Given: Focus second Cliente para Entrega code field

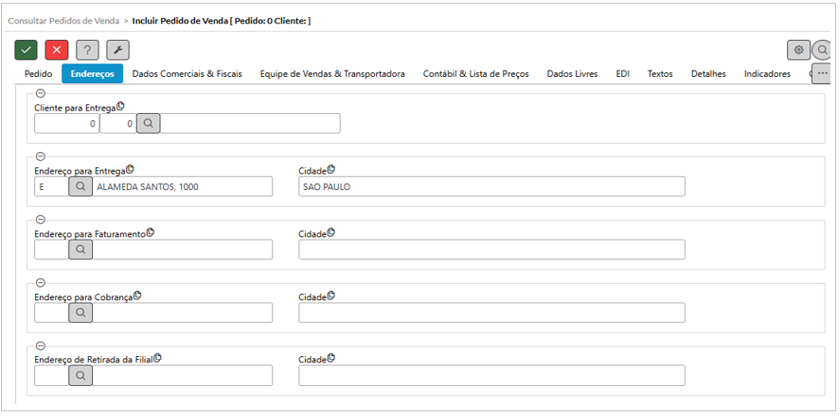Looking at the screenshot, I should (118, 123).
